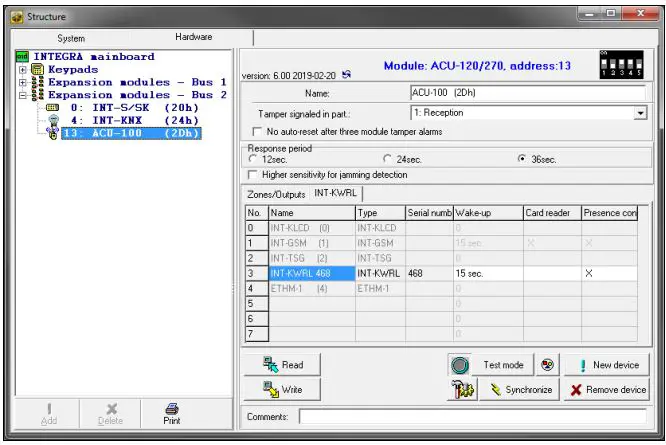666x445 pixels.
Task: Click INT-KLCD (0) name cell
Action: pos(312,228)
